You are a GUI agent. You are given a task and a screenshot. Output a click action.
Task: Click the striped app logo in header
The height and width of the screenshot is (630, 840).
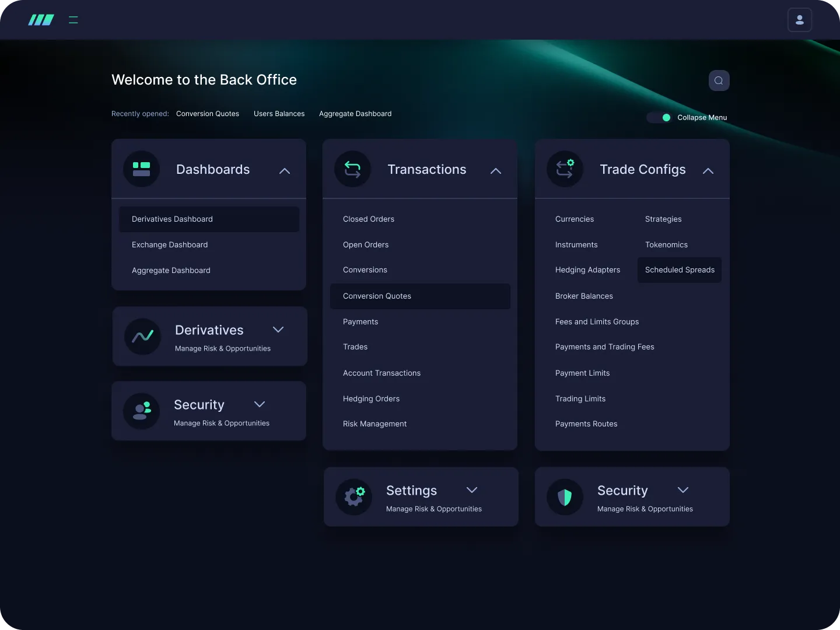click(41, 20)
